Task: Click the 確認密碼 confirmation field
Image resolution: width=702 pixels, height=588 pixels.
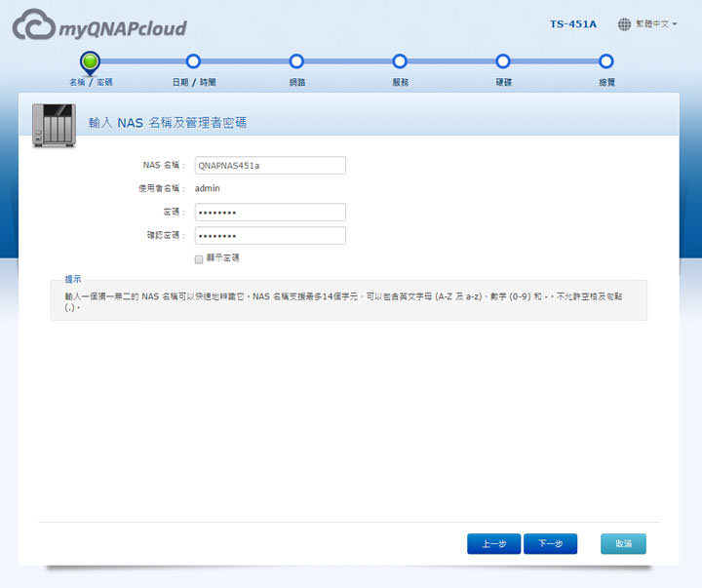Action: (x=270, y=236)
